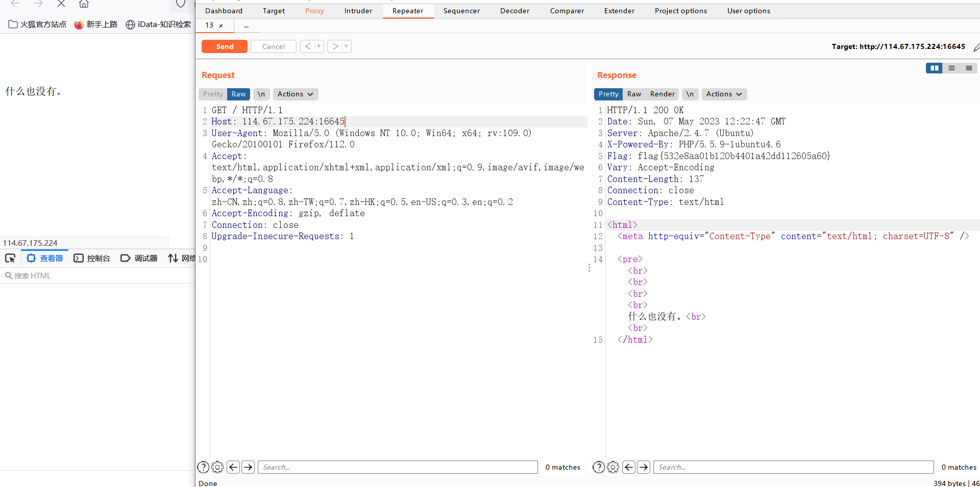
Task: Go to next Request search match
Action: 248,467
